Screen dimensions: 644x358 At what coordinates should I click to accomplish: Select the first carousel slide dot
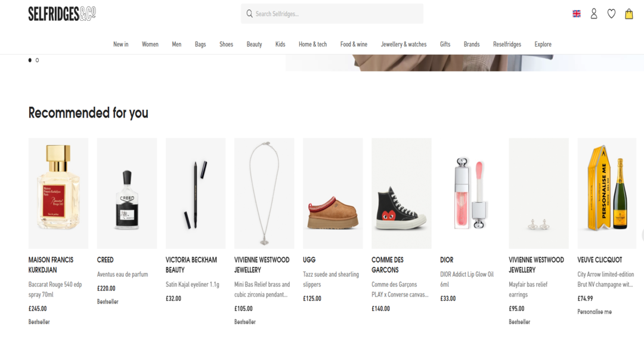(x=30, y=60)
